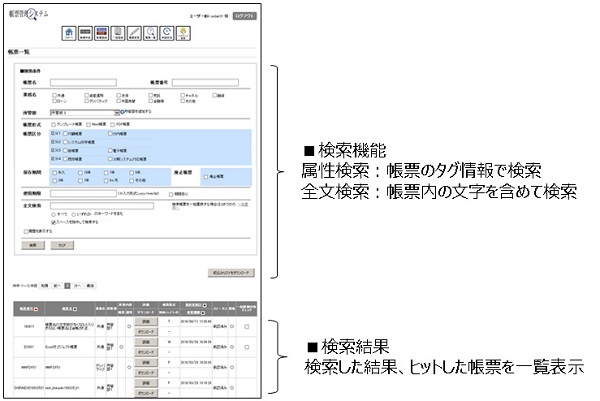The height and width of the screenshot is (401, 600).
Task: Go to 次へ next results page
Action: [79, 285]
